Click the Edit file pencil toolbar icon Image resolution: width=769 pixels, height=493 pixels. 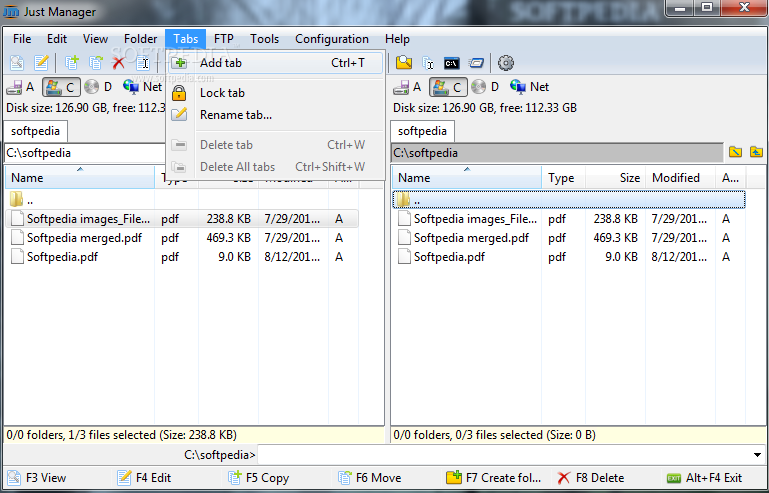41,63
